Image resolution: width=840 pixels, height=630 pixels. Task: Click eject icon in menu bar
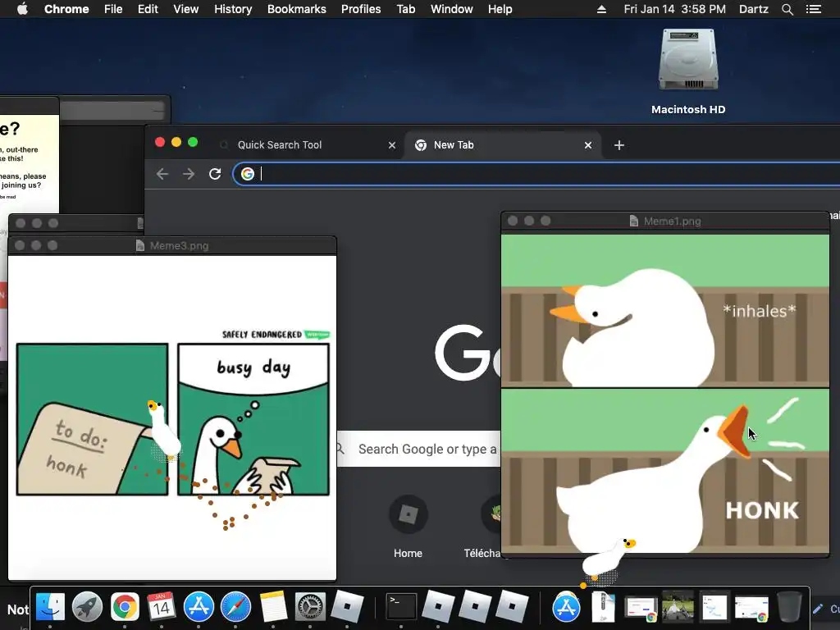pos(601,9)
